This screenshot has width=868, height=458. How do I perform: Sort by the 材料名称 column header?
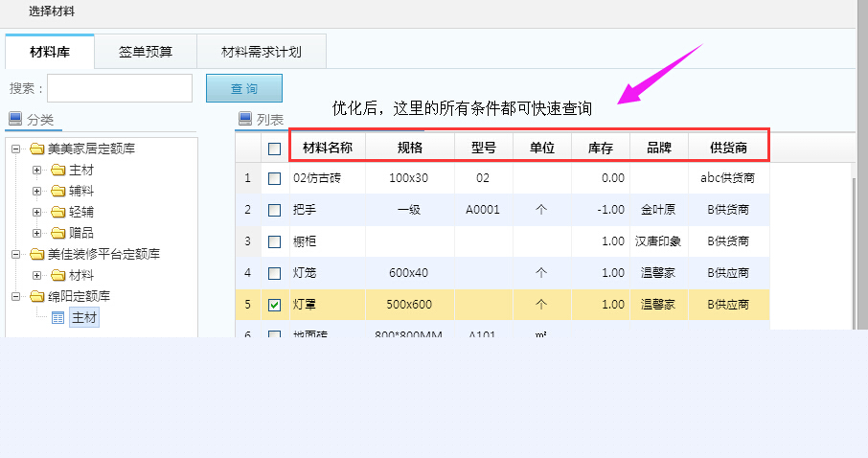[x=328, y=148]
